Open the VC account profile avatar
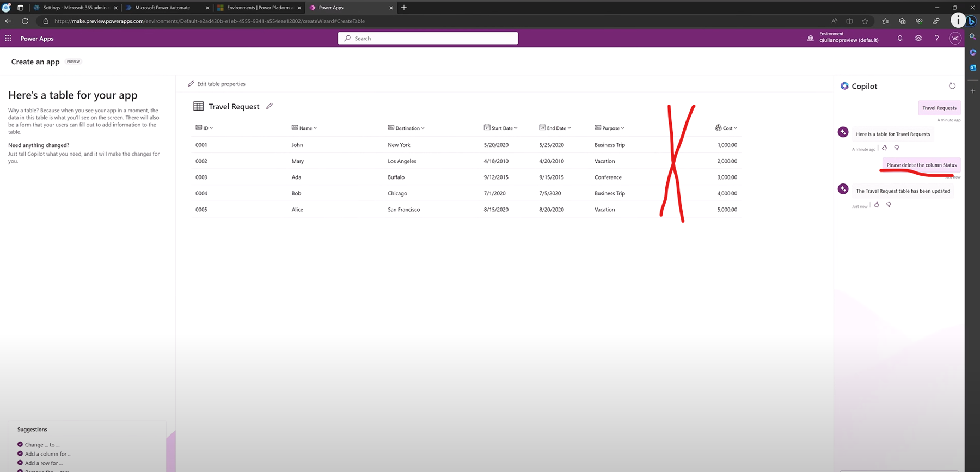This screenshot has width=980, height=472. (955, 38)
